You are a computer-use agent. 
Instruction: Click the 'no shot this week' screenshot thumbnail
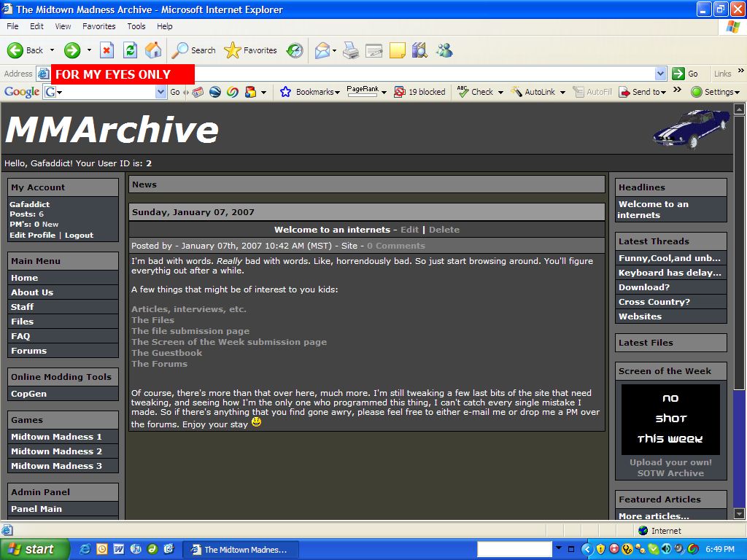pyautogui.click(x=670, y=419)
